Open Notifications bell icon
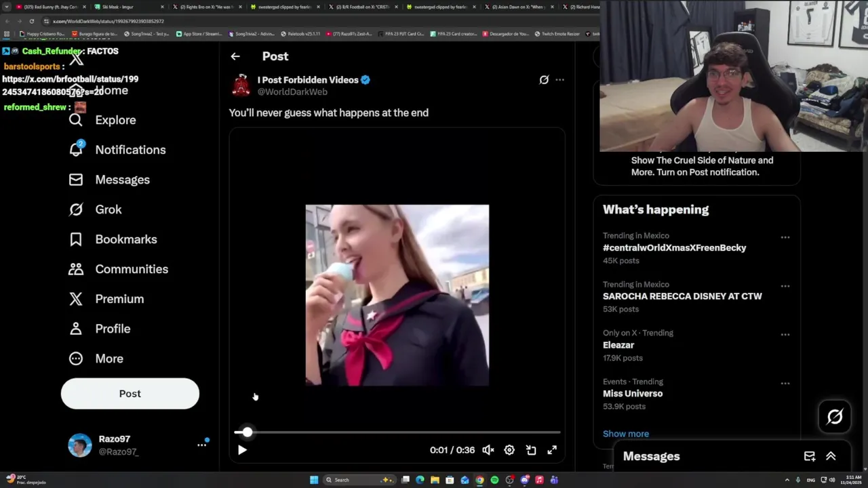This screenshot has height=488, width=868. (x=76, y=149)
